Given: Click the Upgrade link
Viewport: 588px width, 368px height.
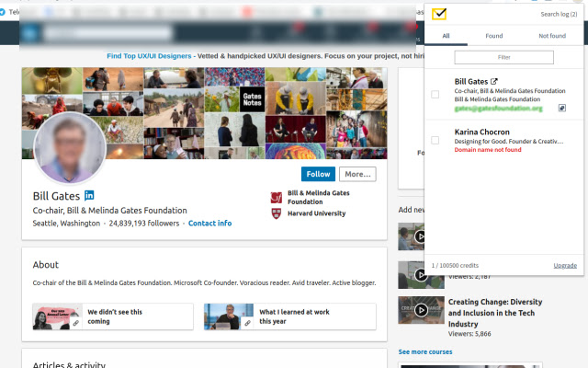Looking at the screenshot, I should click(565, 266).
